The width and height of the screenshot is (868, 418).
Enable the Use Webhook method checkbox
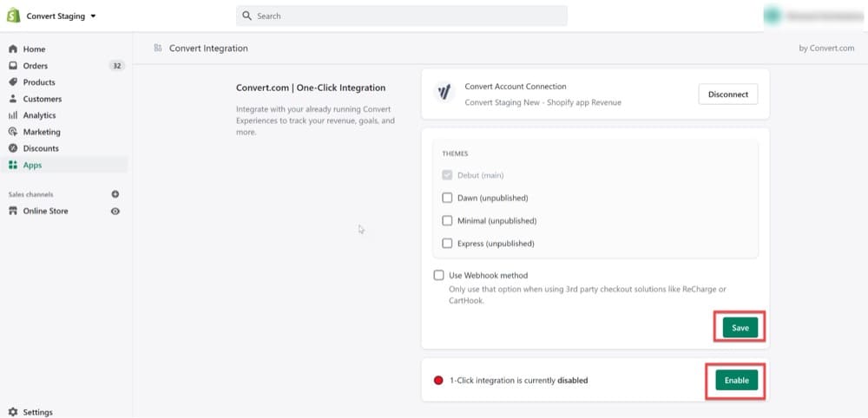click(x=439, y=276)
